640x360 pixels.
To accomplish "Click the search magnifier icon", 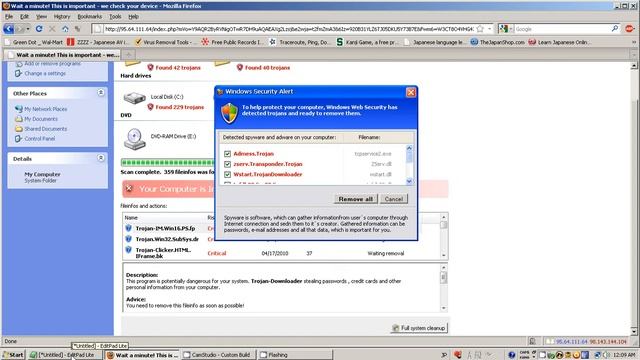I will pos(615,29).
